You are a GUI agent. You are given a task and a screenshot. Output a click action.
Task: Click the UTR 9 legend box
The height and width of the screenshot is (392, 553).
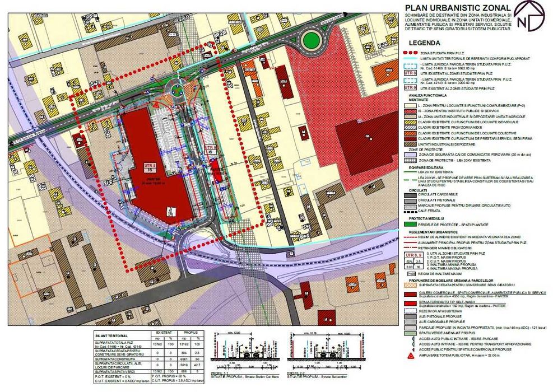coord(411,87)
